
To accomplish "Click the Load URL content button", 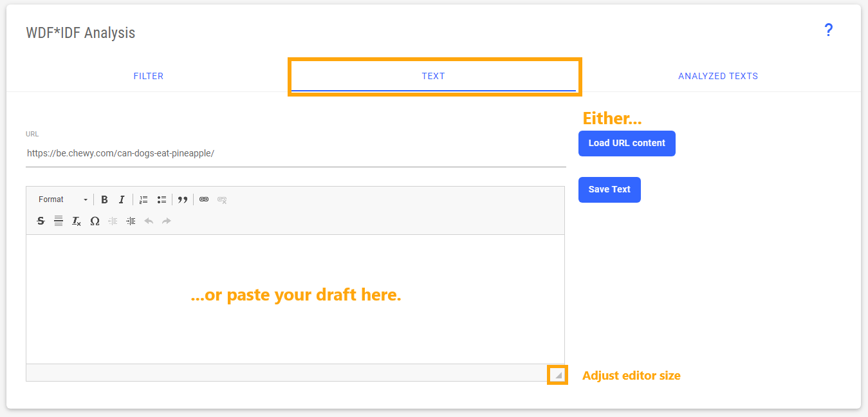I will [x=626, y=143].
